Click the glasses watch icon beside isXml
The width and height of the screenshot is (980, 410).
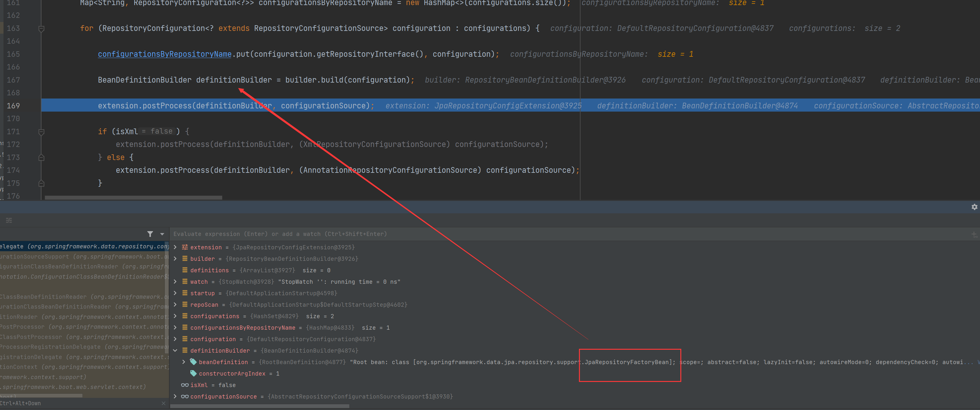(185, 385)
